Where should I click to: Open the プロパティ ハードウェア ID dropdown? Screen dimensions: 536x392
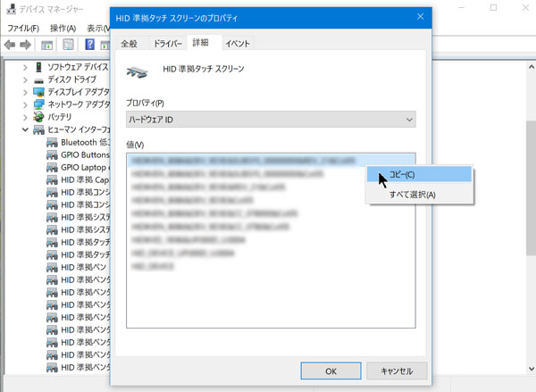pos(271,120)
